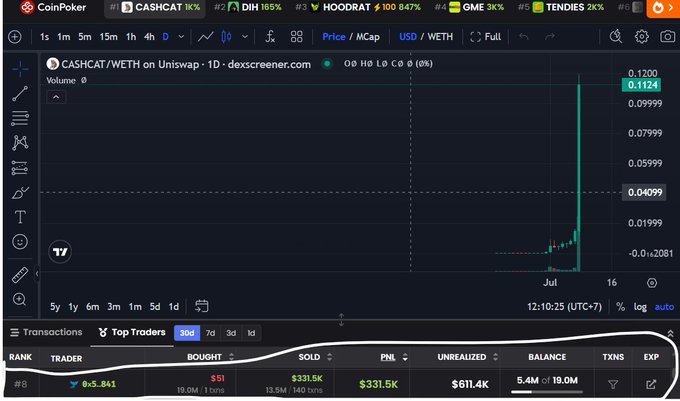The image size is (680, 401).
Task: Select the brush drawing tool
Action: 20,192
